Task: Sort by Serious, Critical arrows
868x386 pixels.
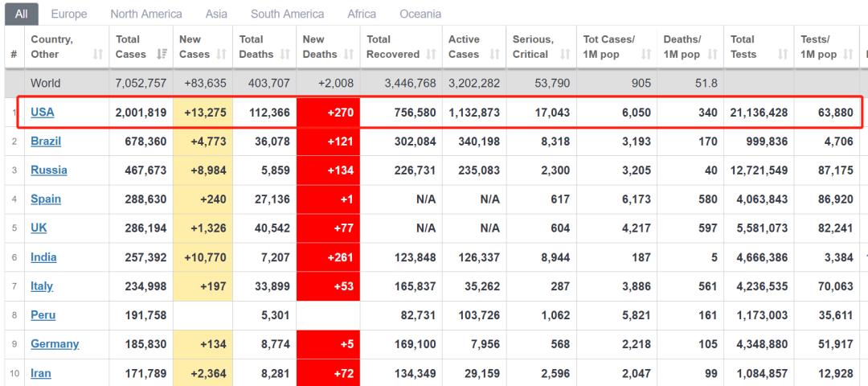Action: (x=565, y=54)
